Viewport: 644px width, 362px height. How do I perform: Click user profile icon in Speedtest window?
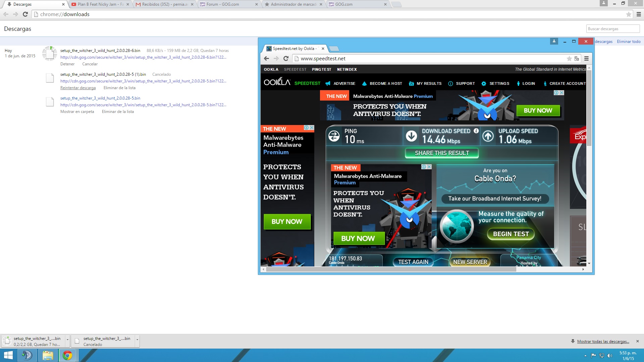point(554,41)
